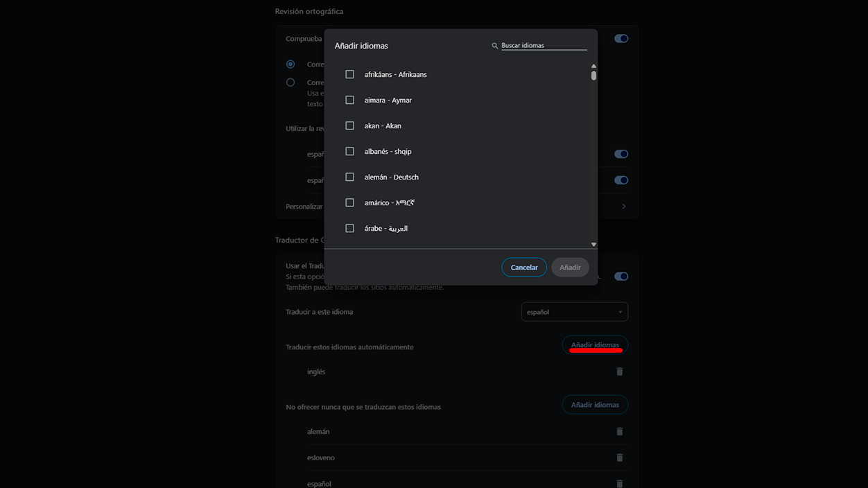
Task: Check the aimara - Aymar checkbox
Action: [x=349, y=100]
